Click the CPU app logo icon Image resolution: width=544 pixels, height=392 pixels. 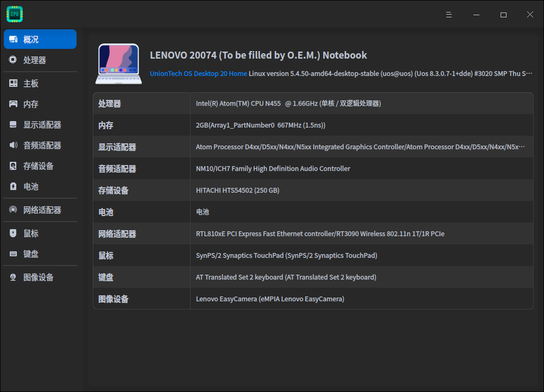pos(14,14)
